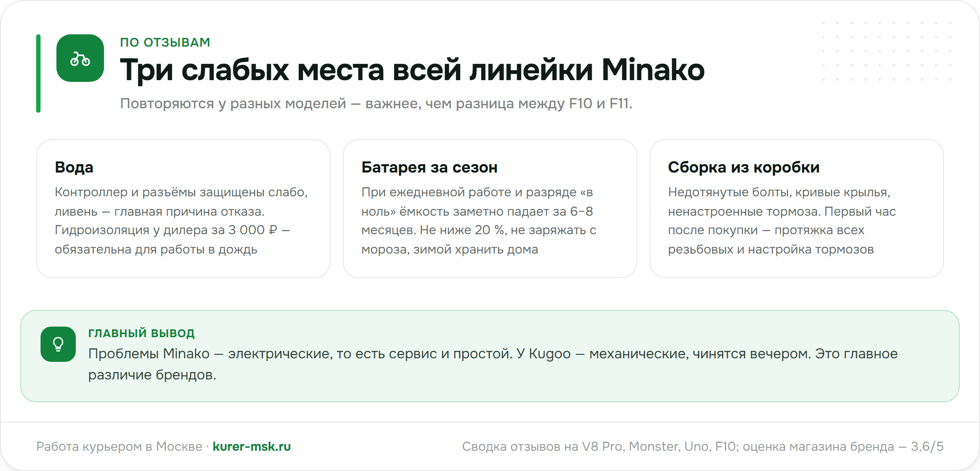Click the text 'мороза, зимой хранить дома'
The image size is (980, 471).
click(449, 250)
